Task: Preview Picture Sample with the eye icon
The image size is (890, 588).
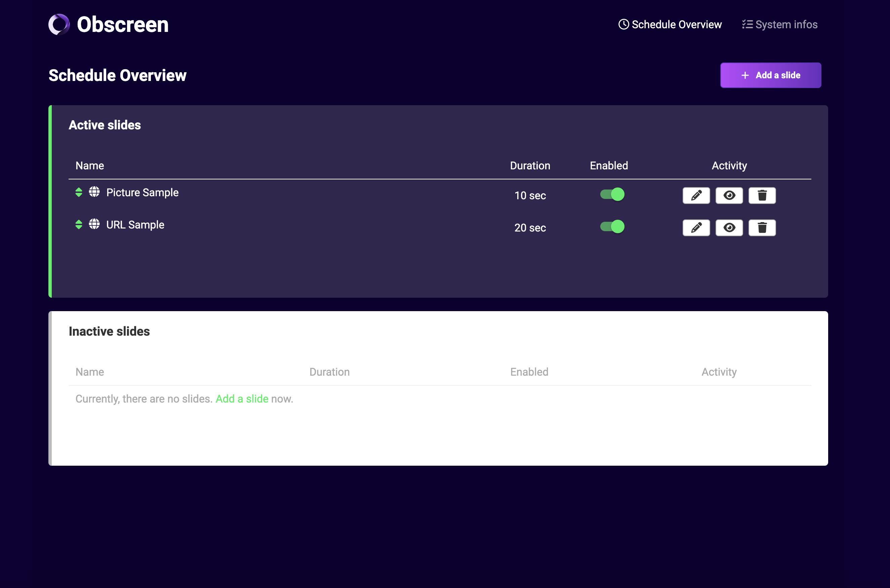Action: coord(729,195)
